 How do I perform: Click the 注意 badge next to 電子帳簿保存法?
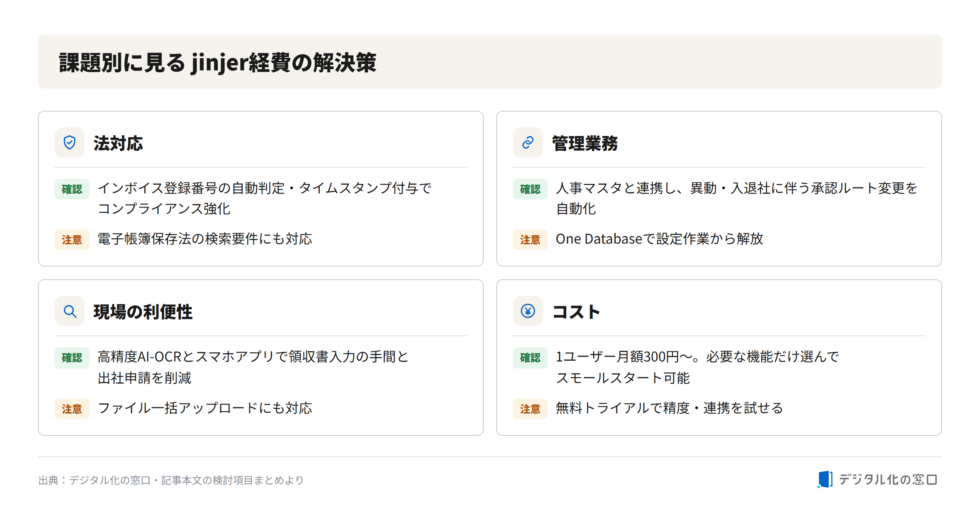[72, 240]
